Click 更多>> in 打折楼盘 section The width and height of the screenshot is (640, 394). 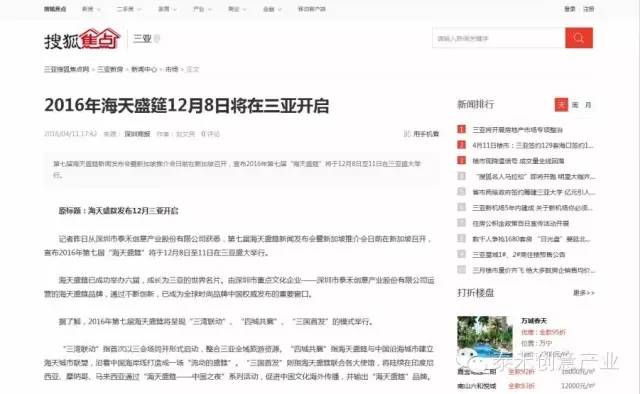pyautogui.click(x=584, y=293)
